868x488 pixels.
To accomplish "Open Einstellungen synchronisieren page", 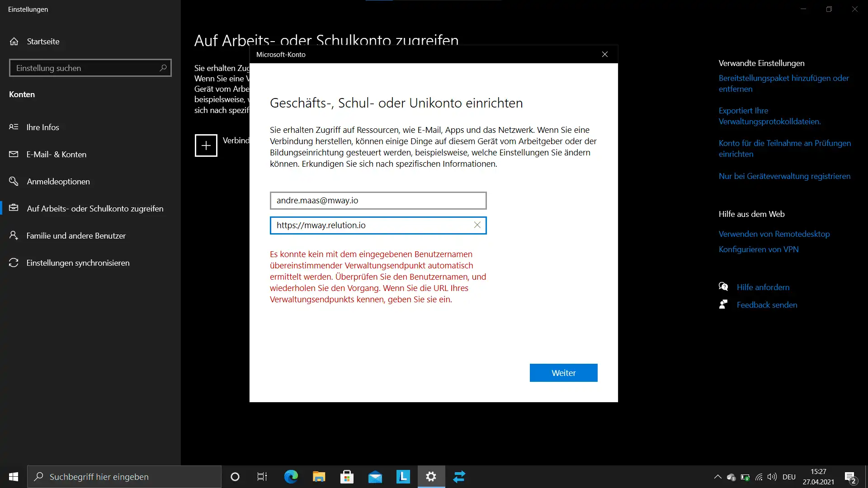I will coord(90,263).
